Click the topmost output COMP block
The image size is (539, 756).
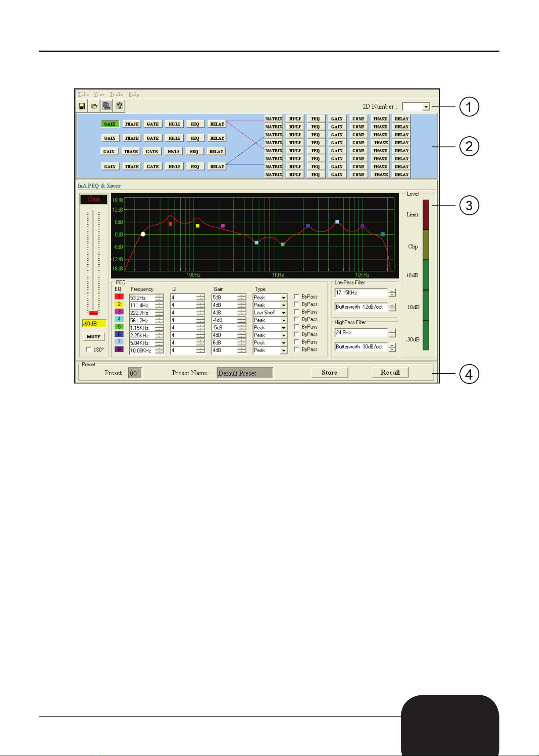click(x=358, y=119)
